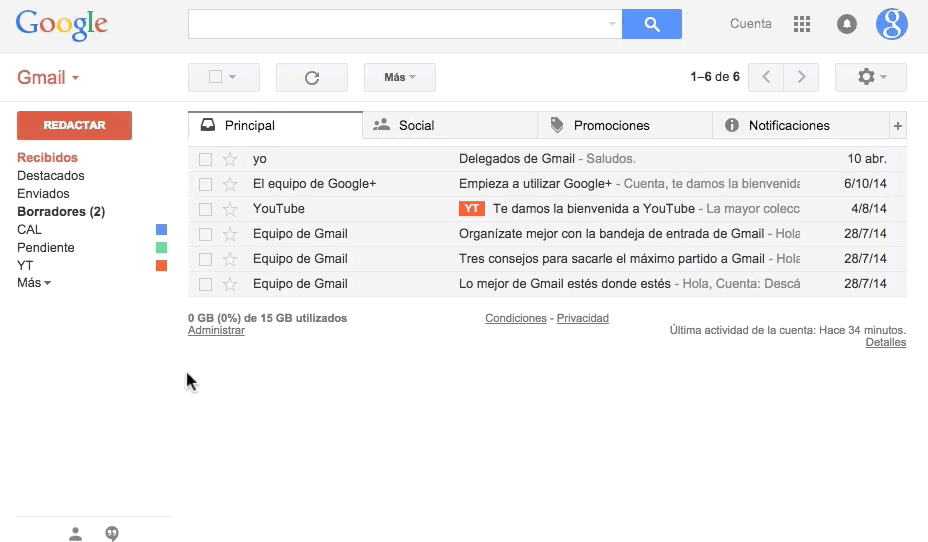
Task: Star the Tres consejos message
Action: tap(230, 259)
